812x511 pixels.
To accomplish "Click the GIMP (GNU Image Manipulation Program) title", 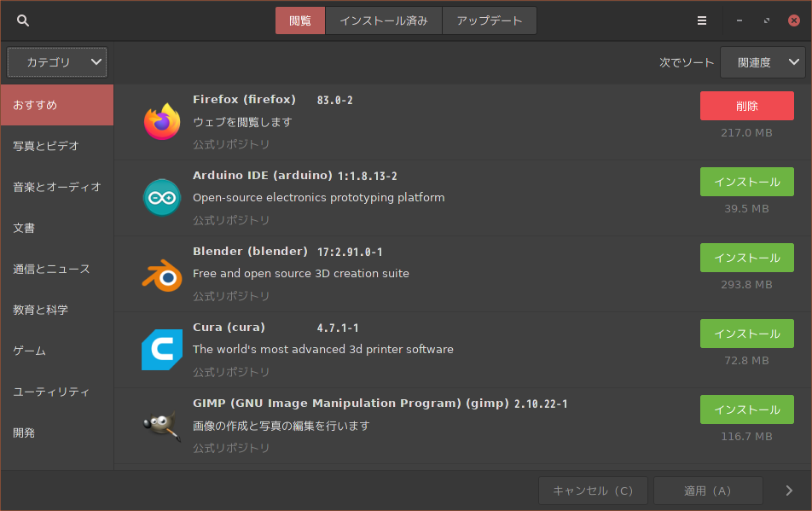I will (x=351, y=404).
